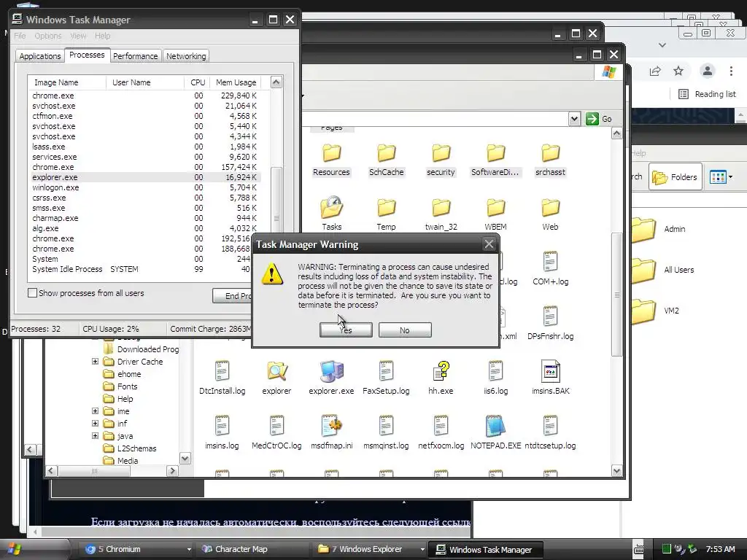Select the DPsFnshr.log file icon
The image size is (747, 560).
[x=550, y=316]
